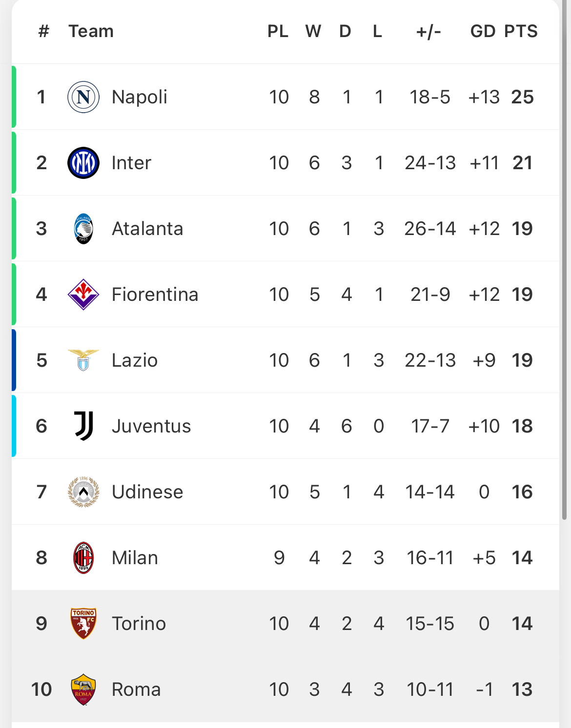This screenshot has height=728, width=571.
Task: Click Milan's points value 14
Action: pos(522,558)
